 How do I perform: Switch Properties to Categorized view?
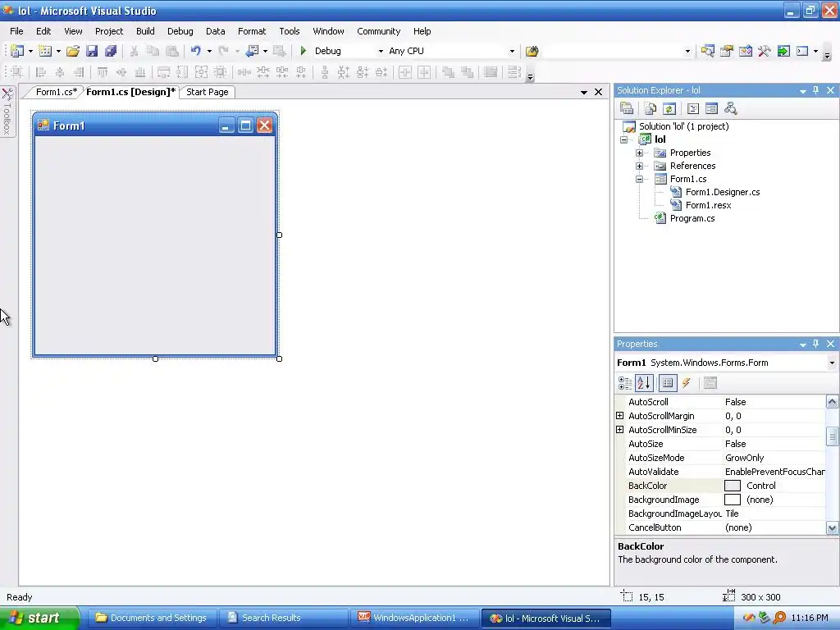pyautogui.click(x=624, y=382)
